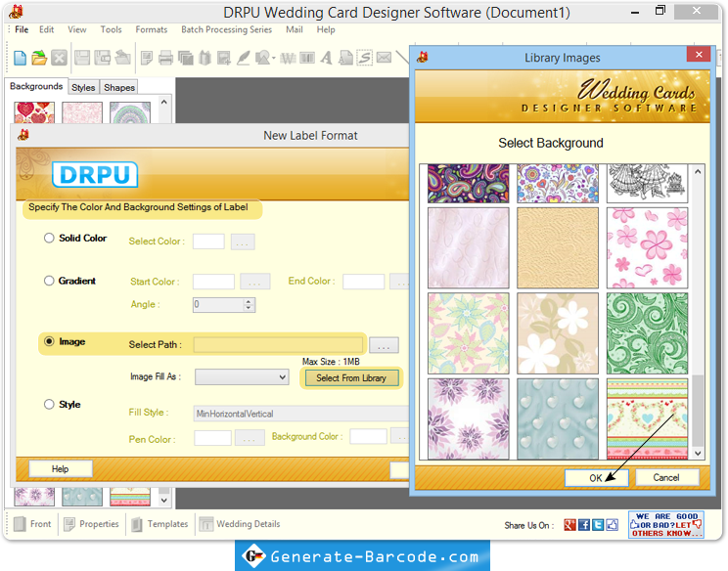Open the Formats menu
This screenshot has width=728, height=571.
point(152,29)
